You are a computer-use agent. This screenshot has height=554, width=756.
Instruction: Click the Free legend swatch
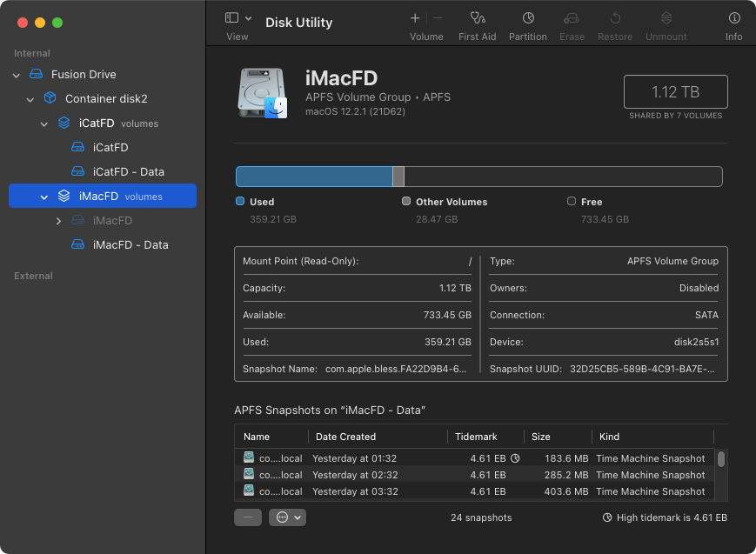[572, 201]
